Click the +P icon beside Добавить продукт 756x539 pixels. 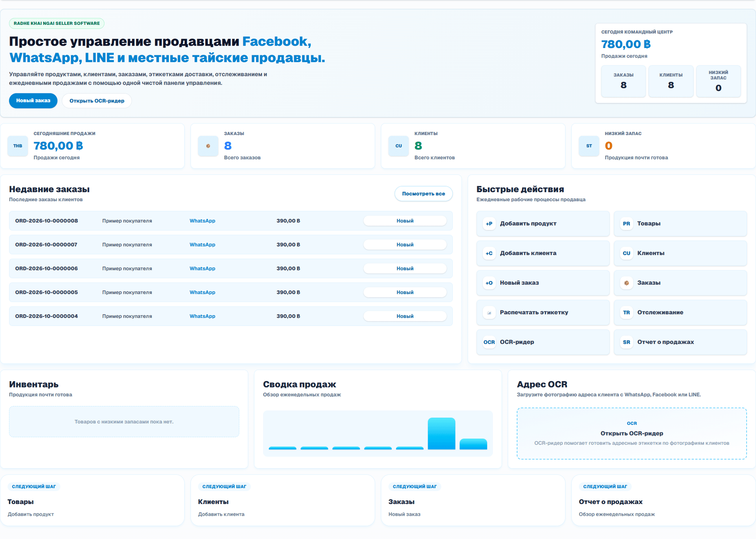tap(489, 224)
